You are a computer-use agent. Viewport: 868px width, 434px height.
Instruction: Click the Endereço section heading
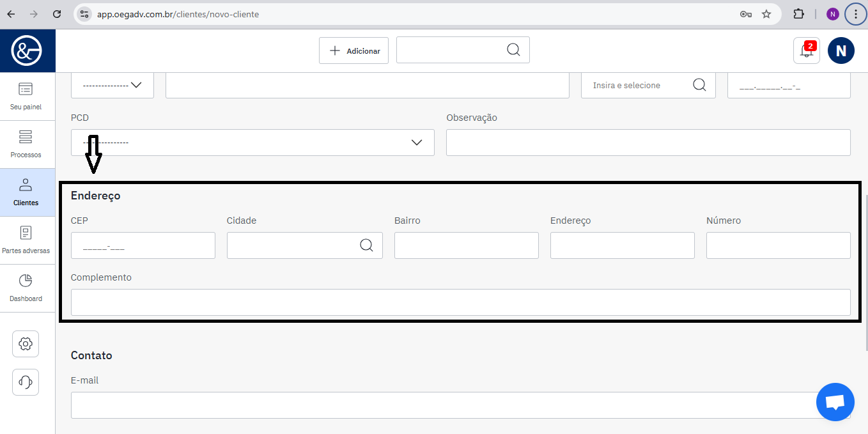(95, 196)
